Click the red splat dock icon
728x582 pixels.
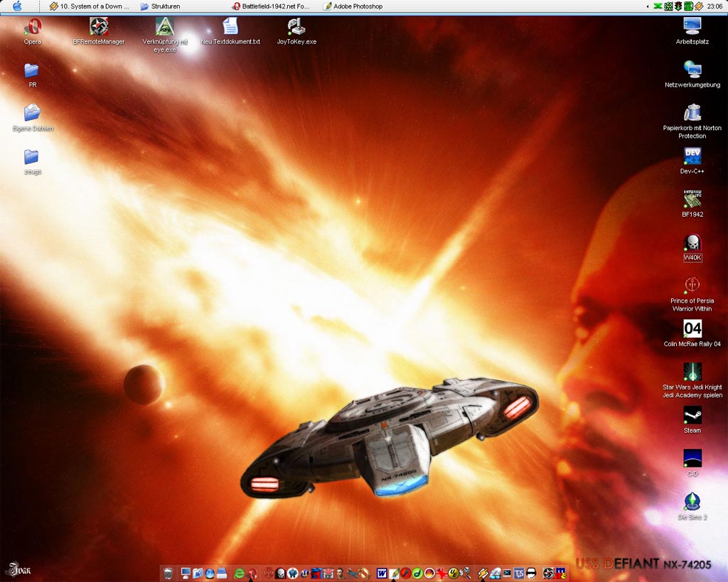pos(441,573)
